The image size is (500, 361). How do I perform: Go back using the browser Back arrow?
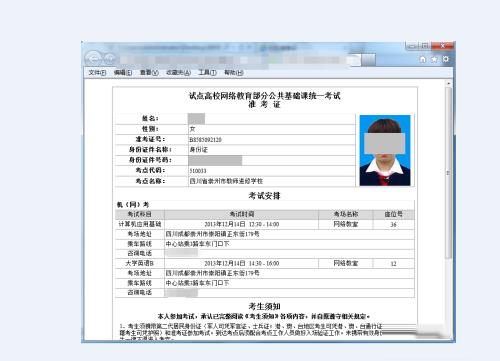94,59
